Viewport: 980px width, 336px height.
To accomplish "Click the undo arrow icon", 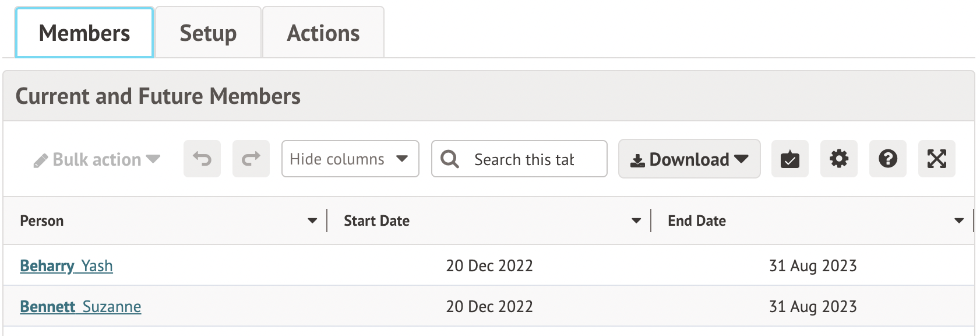I will tap(202, 159).
